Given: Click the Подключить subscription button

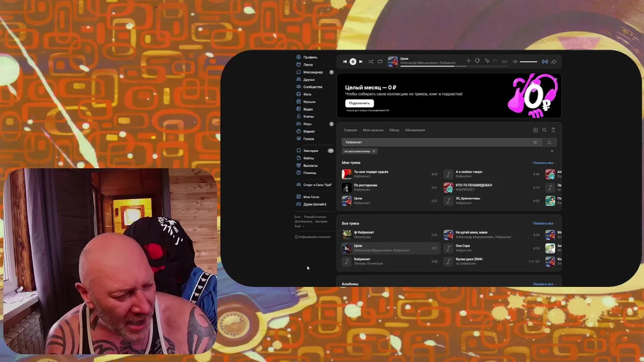Looking at the screenshot, I should coord(359,103).
